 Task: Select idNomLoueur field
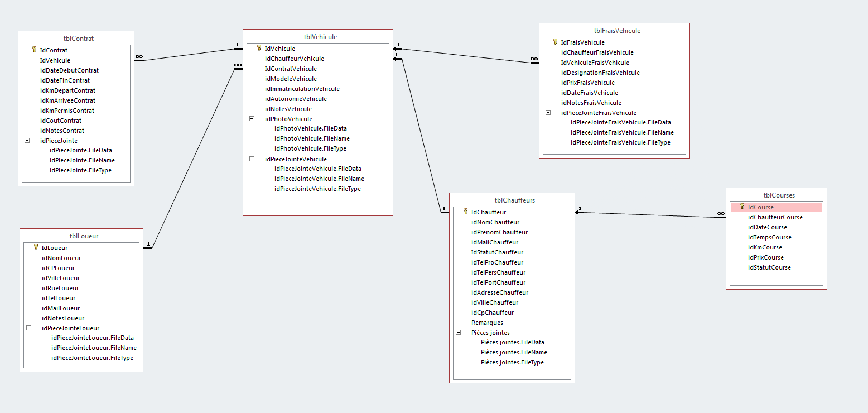(61, 258)
